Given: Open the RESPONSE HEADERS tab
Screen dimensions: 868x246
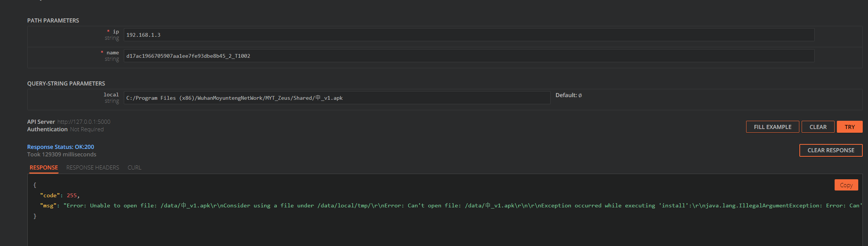Looking at the screenshot, I should [x=93, y=168].
